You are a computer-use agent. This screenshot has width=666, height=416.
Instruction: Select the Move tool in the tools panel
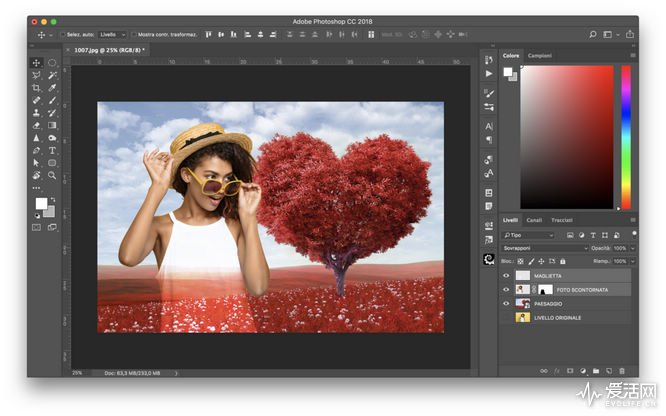click(37, 63)
